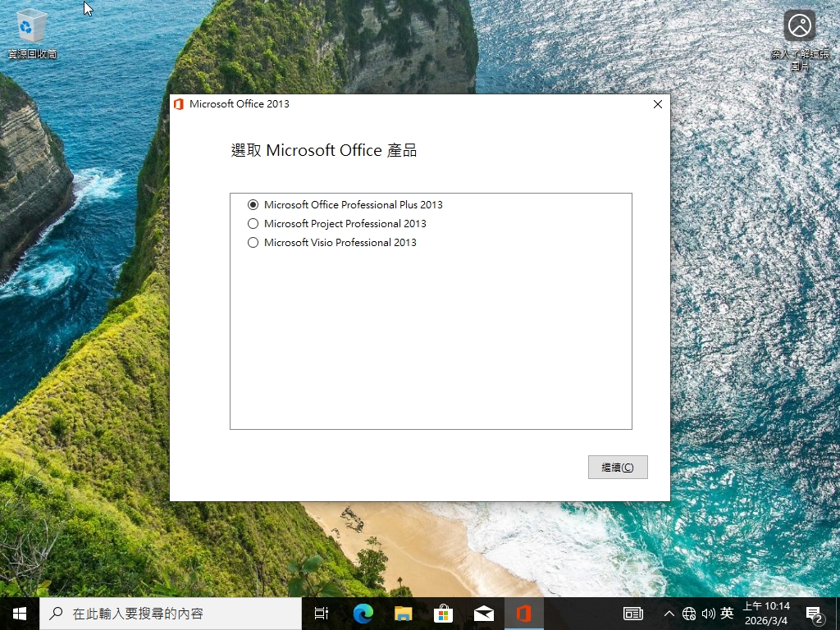Close the Microsoft Office 2013 dialog
Screen dimensions: 840x630
click(658, 104)
